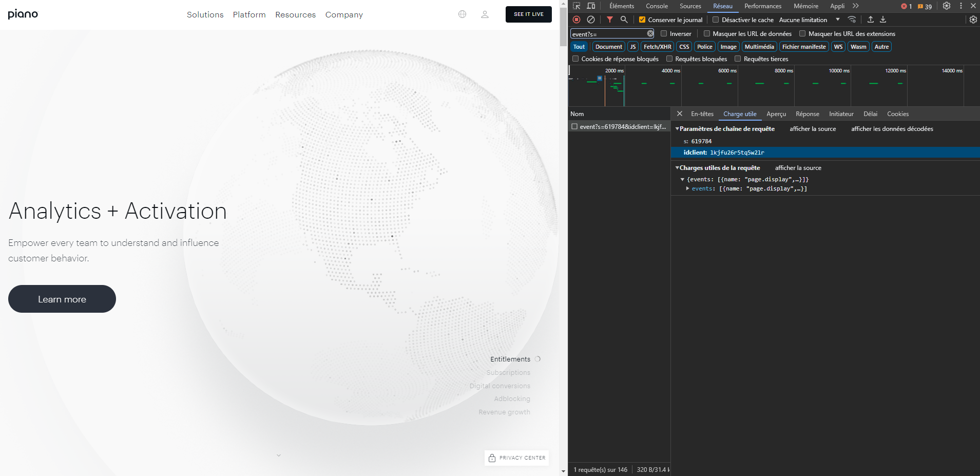
Task: Expand the nested events array
Action: [687, 189]
